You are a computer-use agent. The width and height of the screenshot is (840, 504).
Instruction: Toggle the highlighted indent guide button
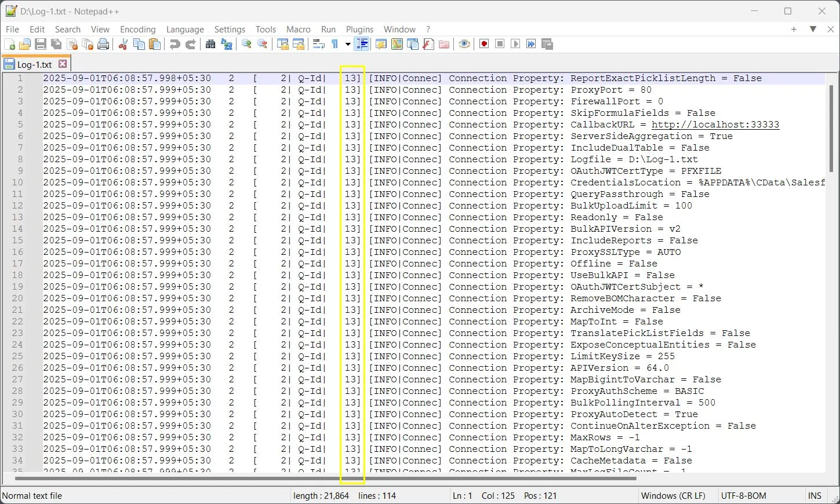[362, 45]
